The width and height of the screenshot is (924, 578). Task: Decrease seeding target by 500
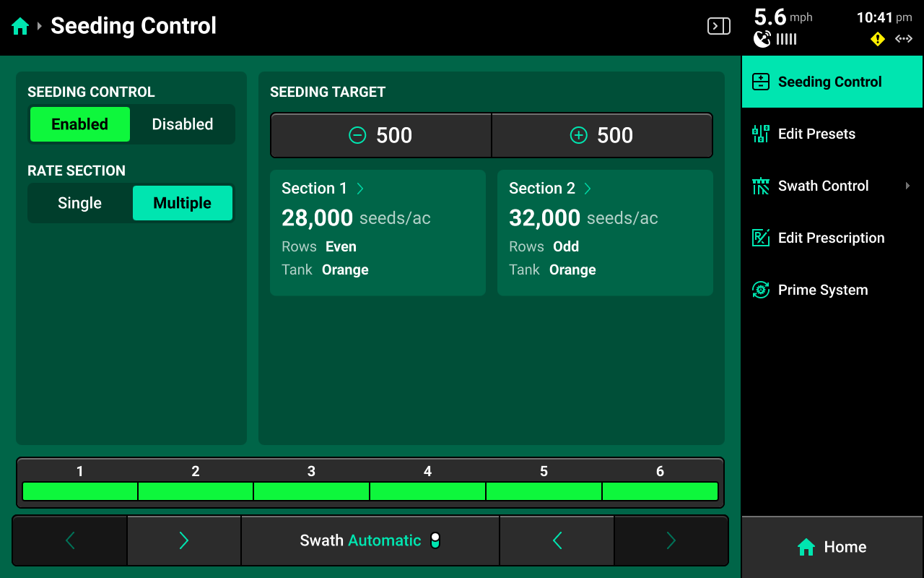point(381,135)
